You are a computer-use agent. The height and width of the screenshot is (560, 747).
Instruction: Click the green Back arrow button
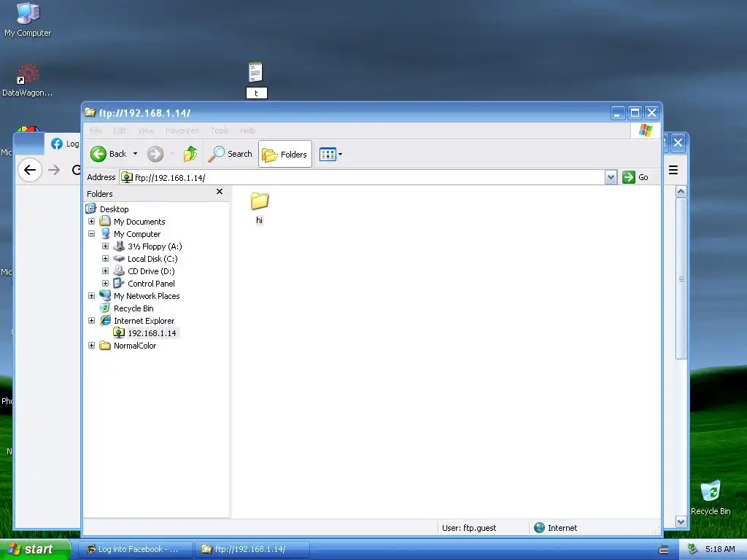point(98,154)
